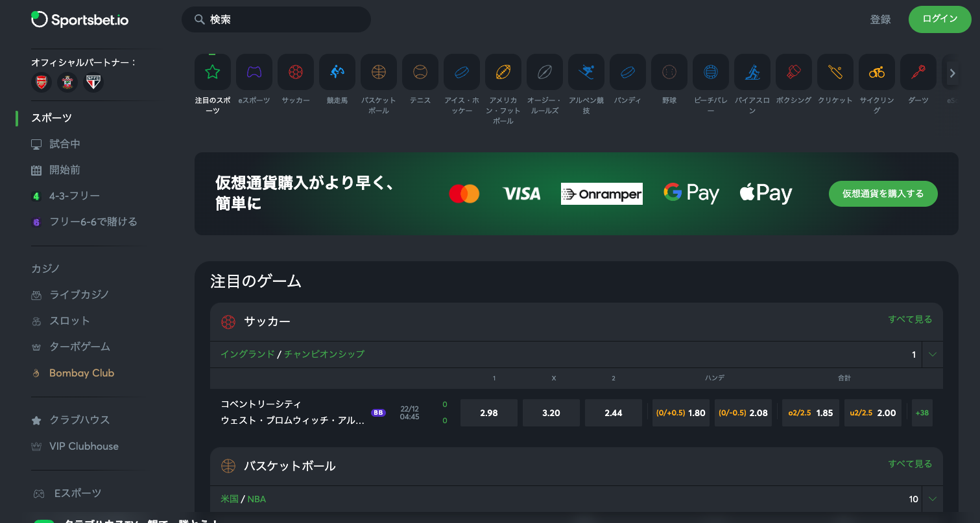
Task: Open VIP Clubhouse in the sidebar
Action: tap(75, 446)
